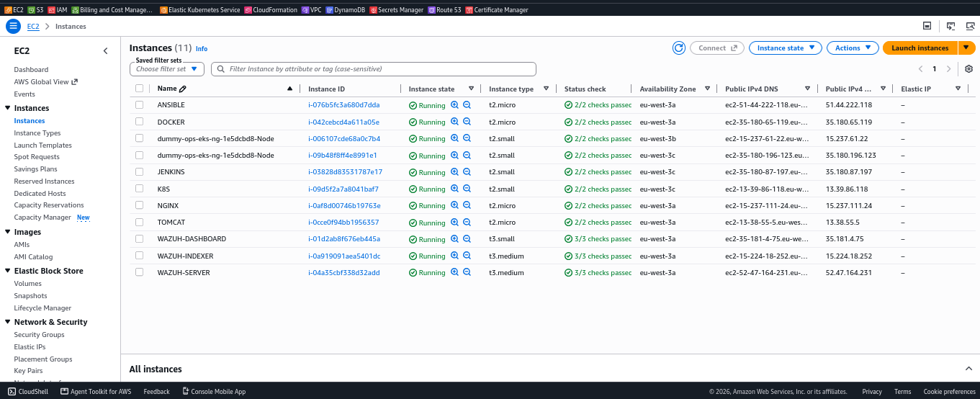This screenshot has width=980, height=399.
Task: Zoom out icon on WAZUH-SERVER row
Action: pos(467,272)
